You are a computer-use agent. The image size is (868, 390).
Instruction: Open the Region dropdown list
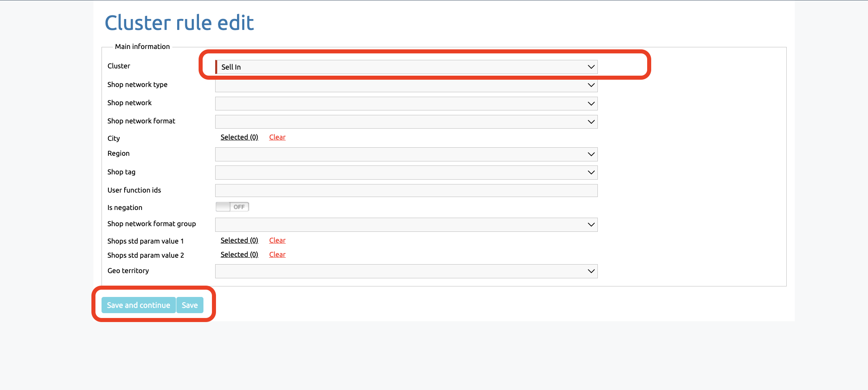pyautogui.click(x=406, y=154)
